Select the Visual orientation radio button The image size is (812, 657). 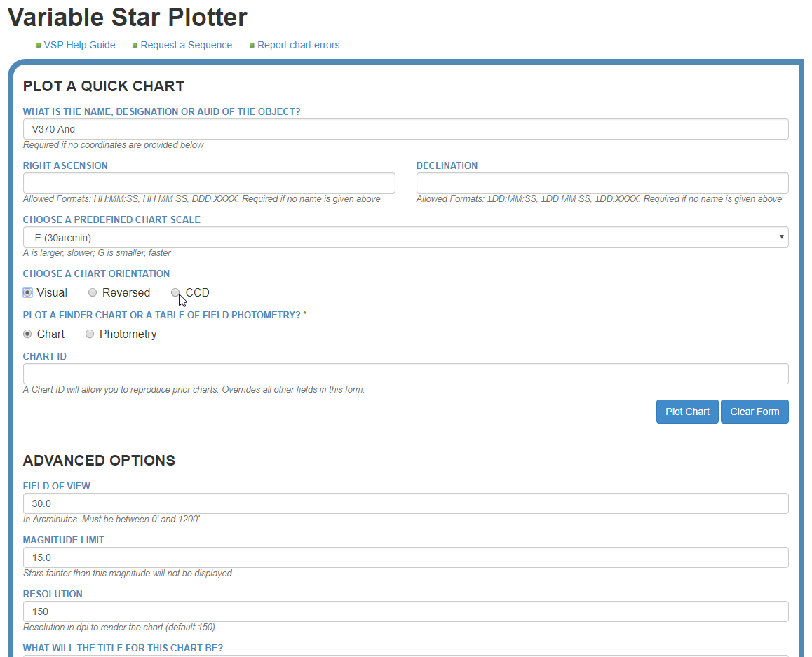coord(27,292)
